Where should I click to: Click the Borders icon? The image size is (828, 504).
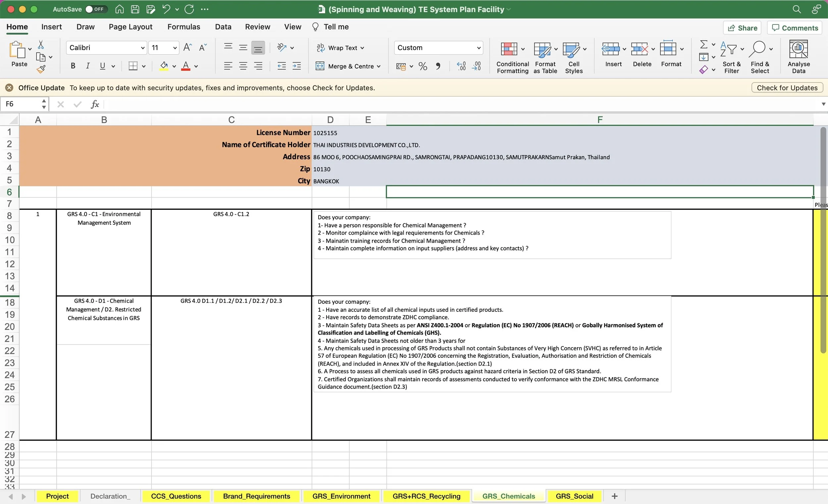click(x=133, y=66)
